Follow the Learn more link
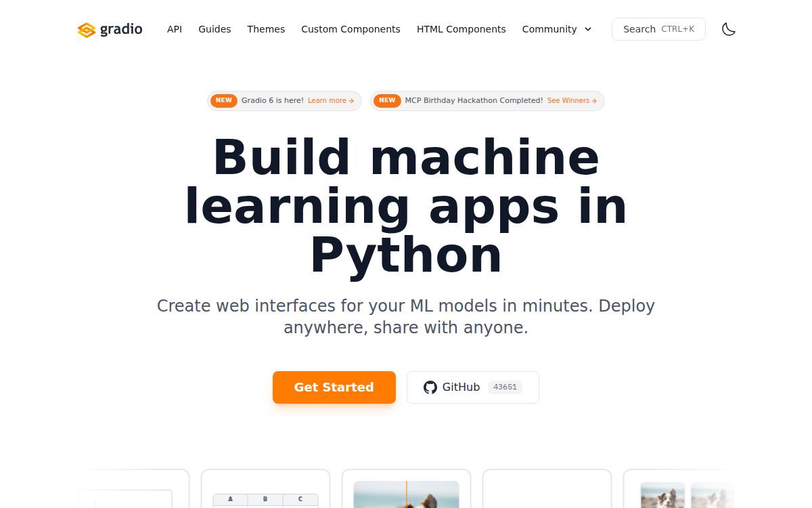 click(331, 100)
